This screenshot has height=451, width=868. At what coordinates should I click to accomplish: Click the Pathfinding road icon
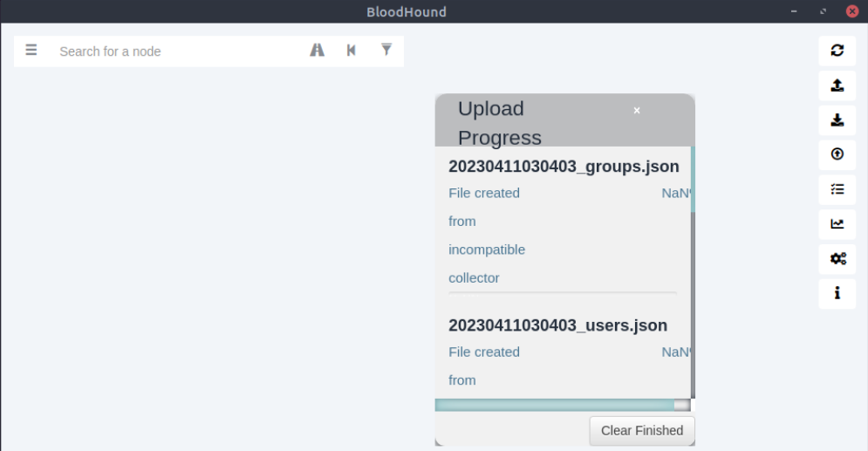[x=318, y=51]
